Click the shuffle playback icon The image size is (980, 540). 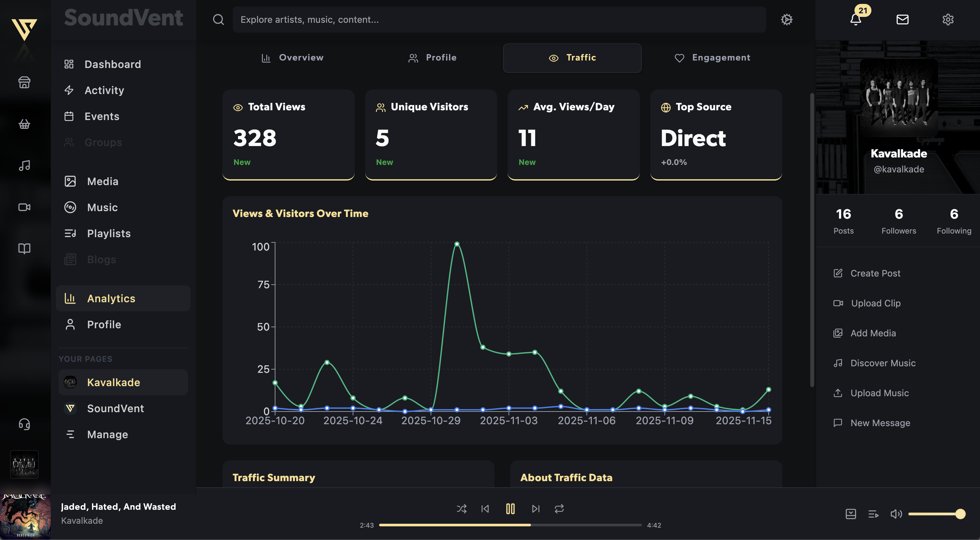click(461, 508)
